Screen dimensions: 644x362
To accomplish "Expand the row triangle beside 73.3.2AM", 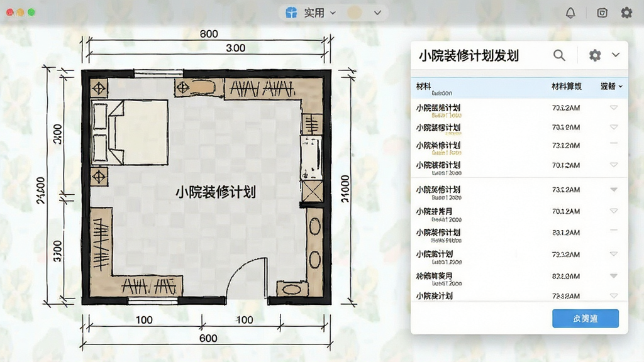I will pos(614,254).
